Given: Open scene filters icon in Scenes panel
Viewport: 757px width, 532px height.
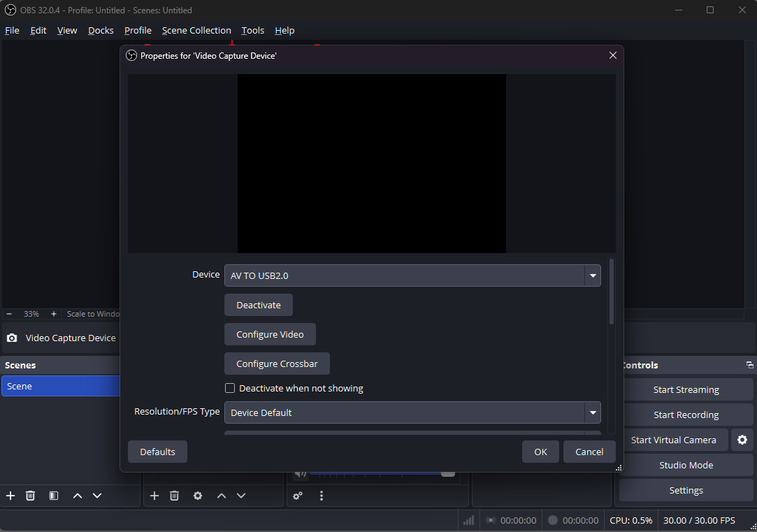Looking at the screenshot, I should (x=54, y=496).
